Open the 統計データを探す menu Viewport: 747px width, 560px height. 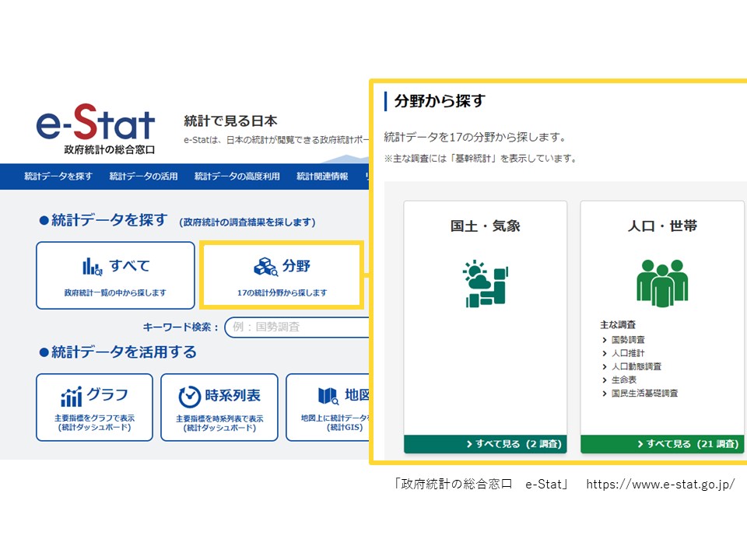click(58, 177)
